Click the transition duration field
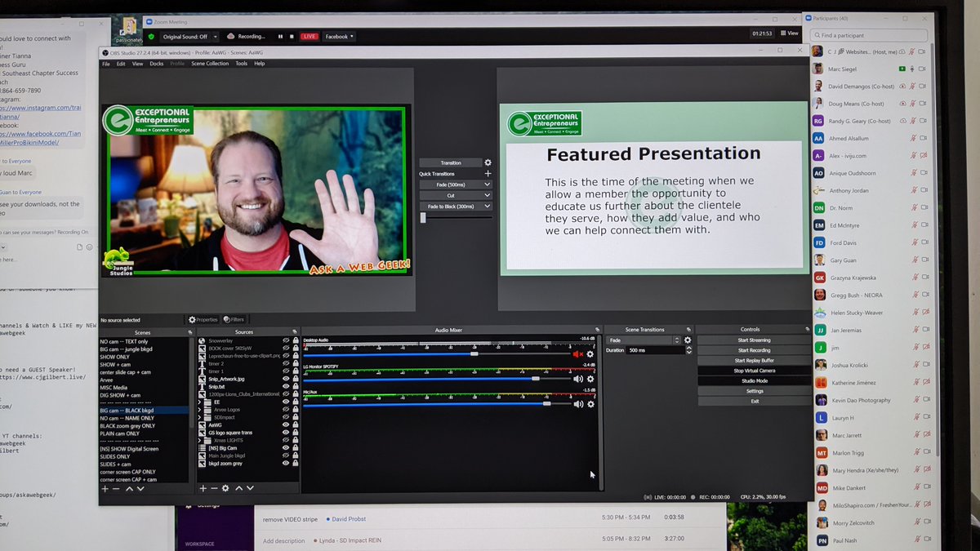 coord(655,350)
